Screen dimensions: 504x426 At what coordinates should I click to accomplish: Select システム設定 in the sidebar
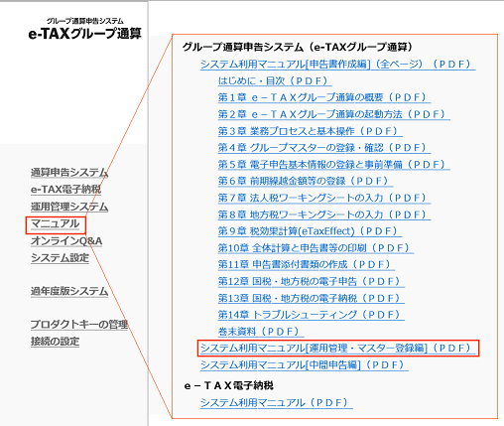tap(60, 258)
